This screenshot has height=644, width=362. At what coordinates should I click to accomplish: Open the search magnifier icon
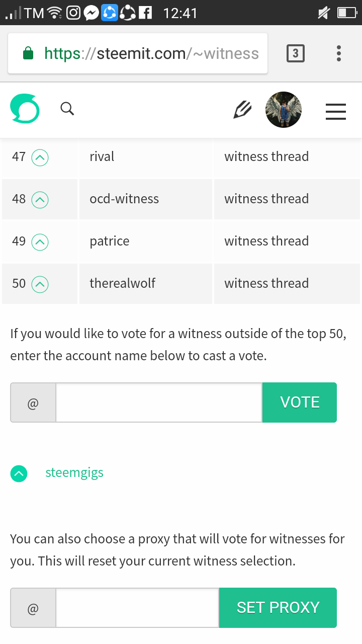point(67,109)
